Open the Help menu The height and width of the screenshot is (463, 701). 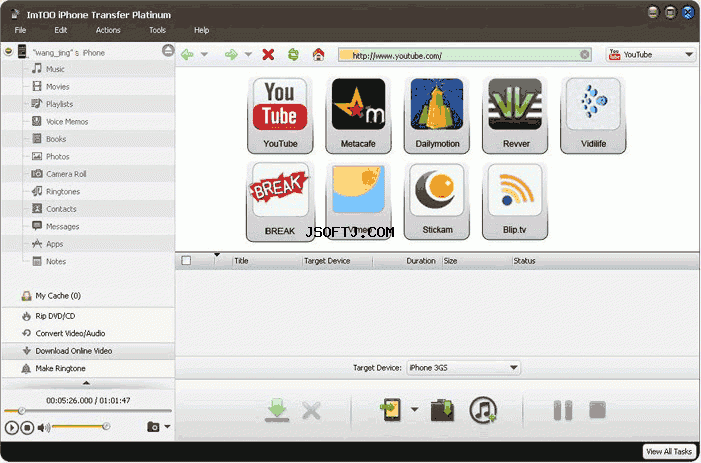pos(201,30)
